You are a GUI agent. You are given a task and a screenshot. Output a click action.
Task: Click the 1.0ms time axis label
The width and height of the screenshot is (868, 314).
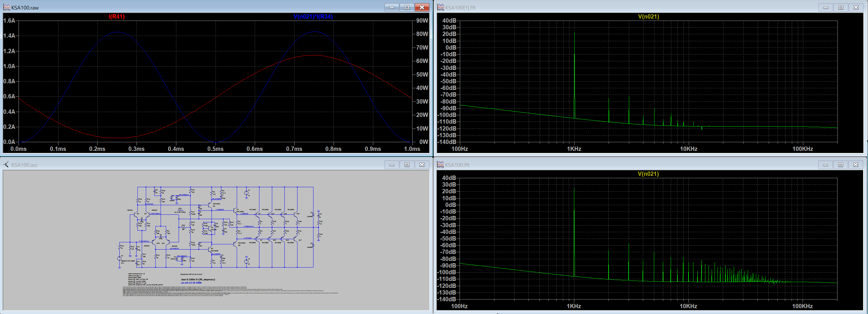click(412, 149)
